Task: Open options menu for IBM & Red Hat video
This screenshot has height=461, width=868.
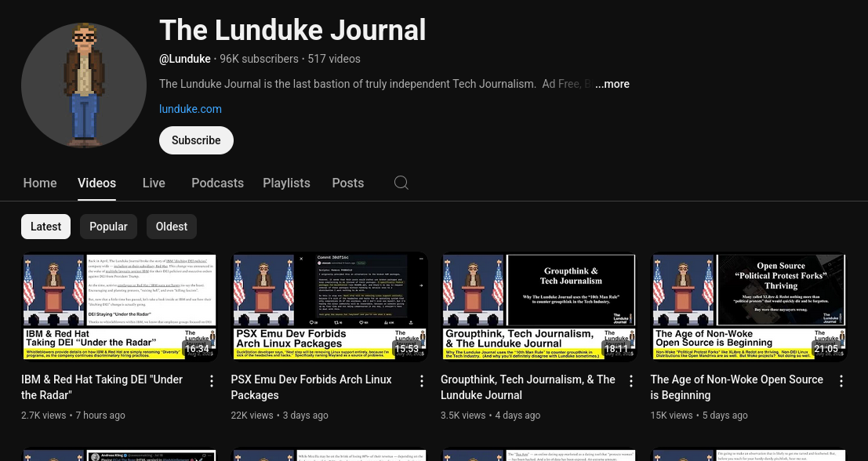Action: pyautogui.click(x=212, y=381)
